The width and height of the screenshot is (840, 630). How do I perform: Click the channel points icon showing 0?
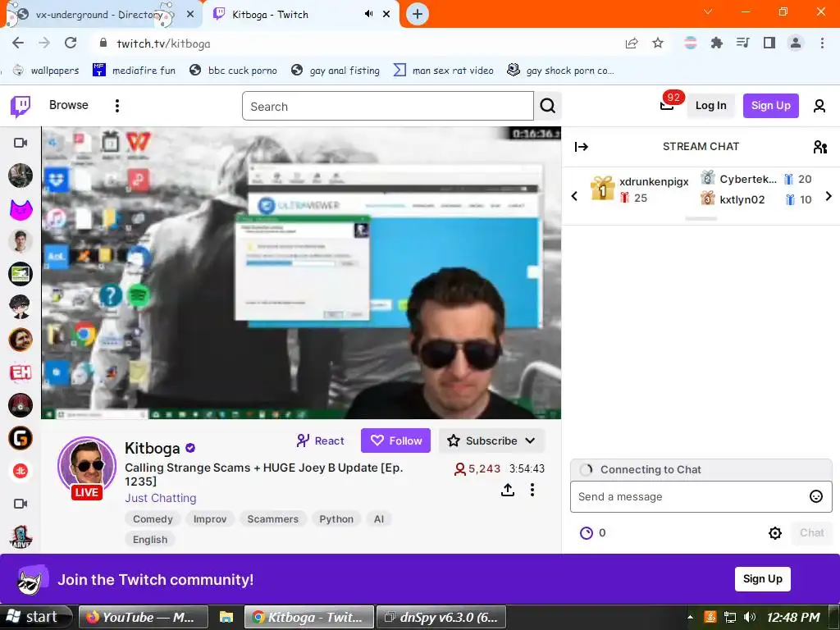click(x=587, y=533)
